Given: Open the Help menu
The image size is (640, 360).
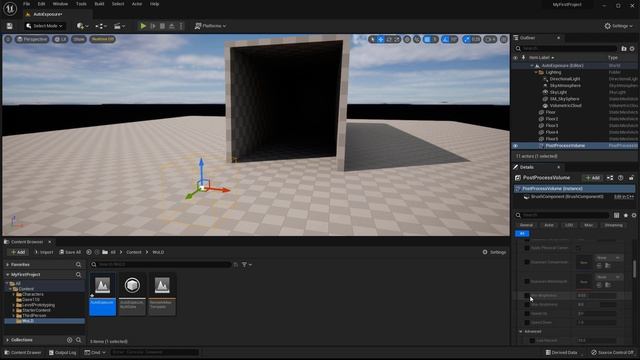Looking at the screenshot, I should [x=154, y=4].
